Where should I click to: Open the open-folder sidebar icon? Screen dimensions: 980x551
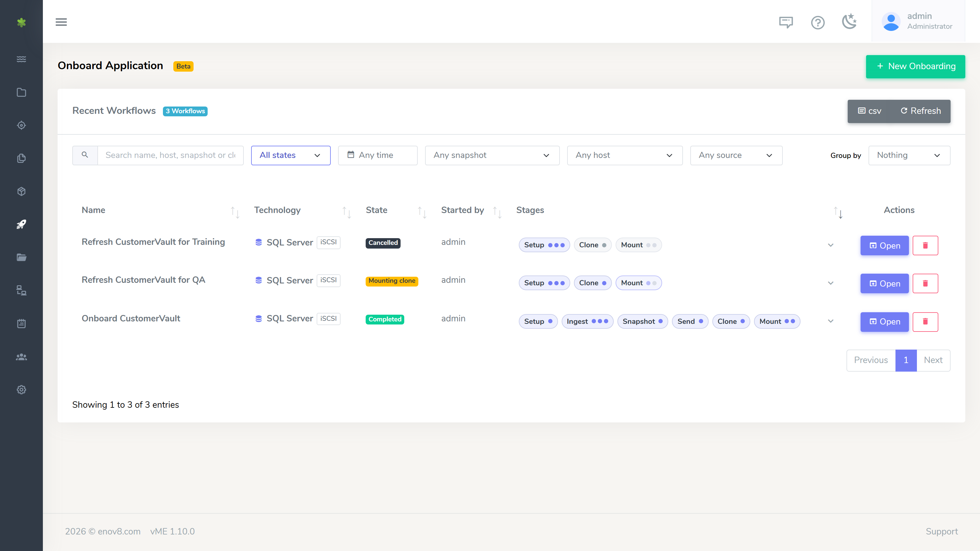click(21, 257)
